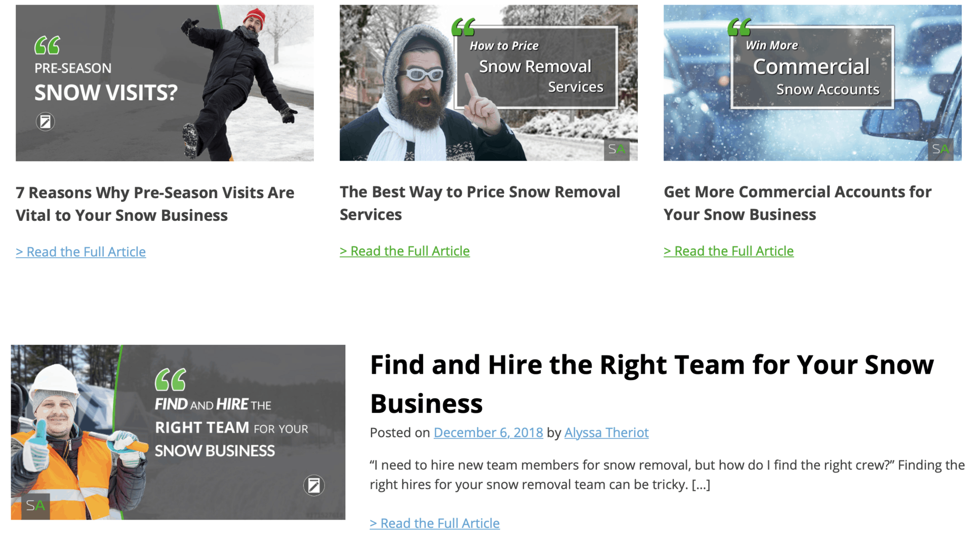The height and width of the screenshot is (547, 980).
Task: Read the full article on finding and hiring a team
Action: (x=434, y=523)
